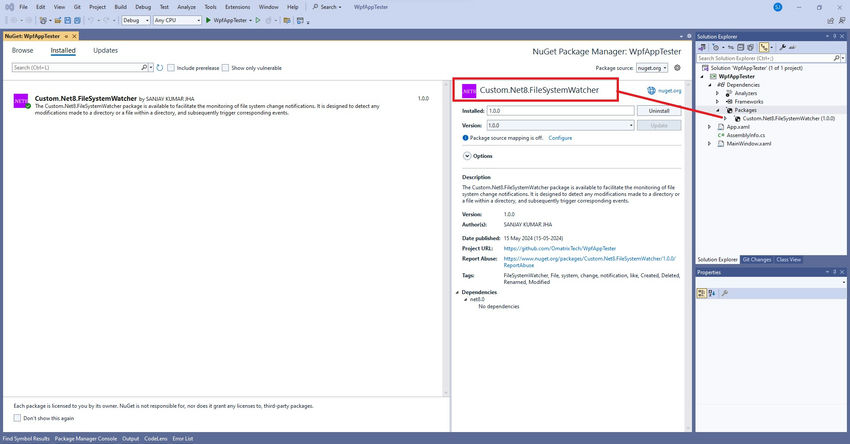
Task: Start debugging with the green play icon
Action: (208, 20)
